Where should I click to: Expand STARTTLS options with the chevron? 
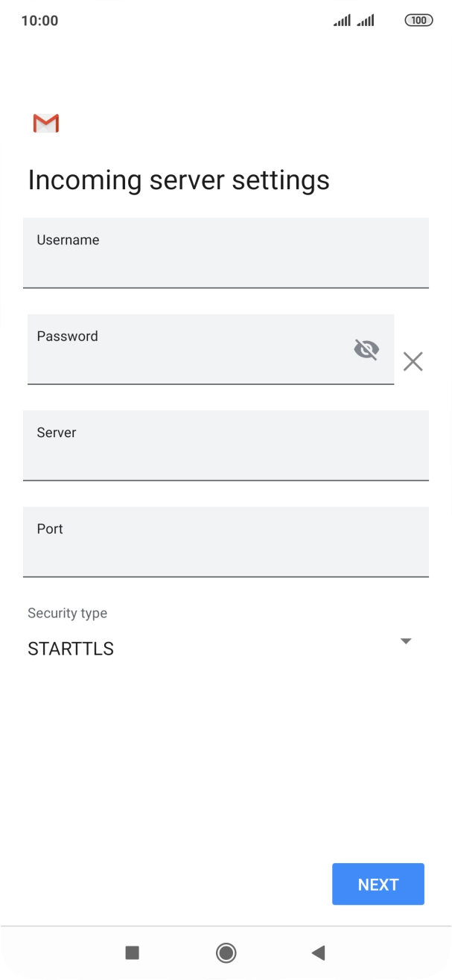[x=405, y=641]
